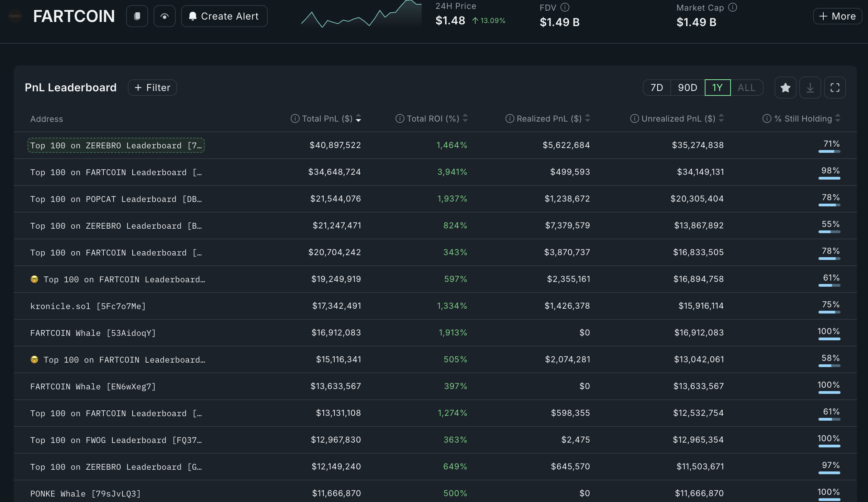The height and width of the screenshot is (502, 868).
Task: Expand the More stats button
Action: tap(837, 16)
